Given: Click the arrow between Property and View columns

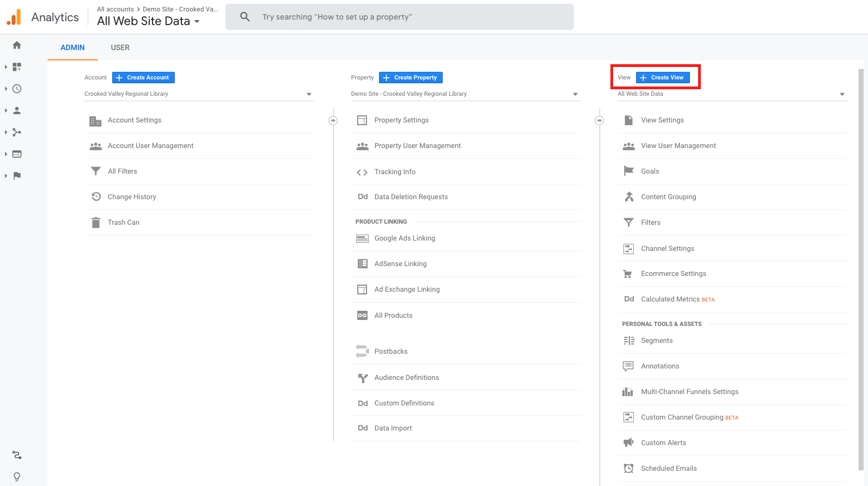Looking at the screenshot, I should [x=599, y=120].
